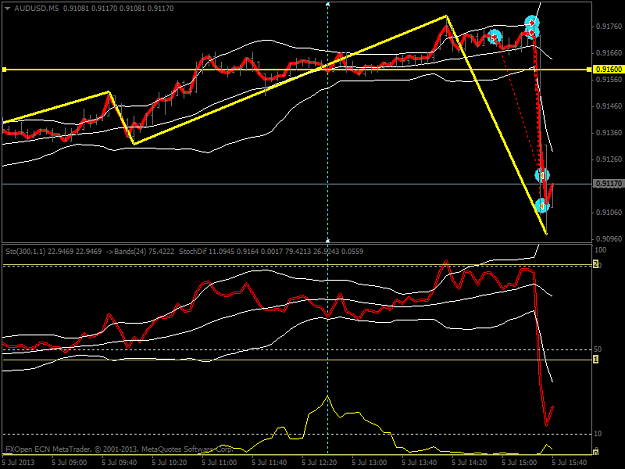The height and width of the screenshot is (469, 625).
Task: Click the 0.91760 price axis label
Action: click(x=609, y=26)
